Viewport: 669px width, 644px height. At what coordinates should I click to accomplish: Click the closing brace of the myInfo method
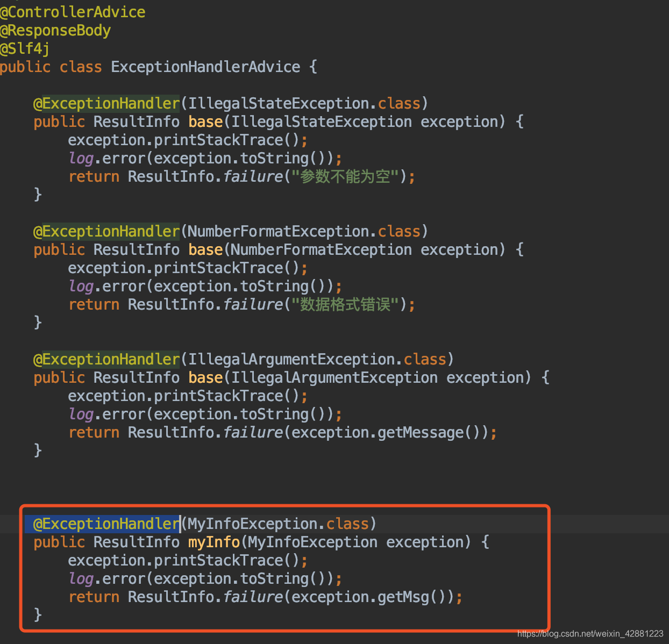pyautogui.click(x=38, y=614)
